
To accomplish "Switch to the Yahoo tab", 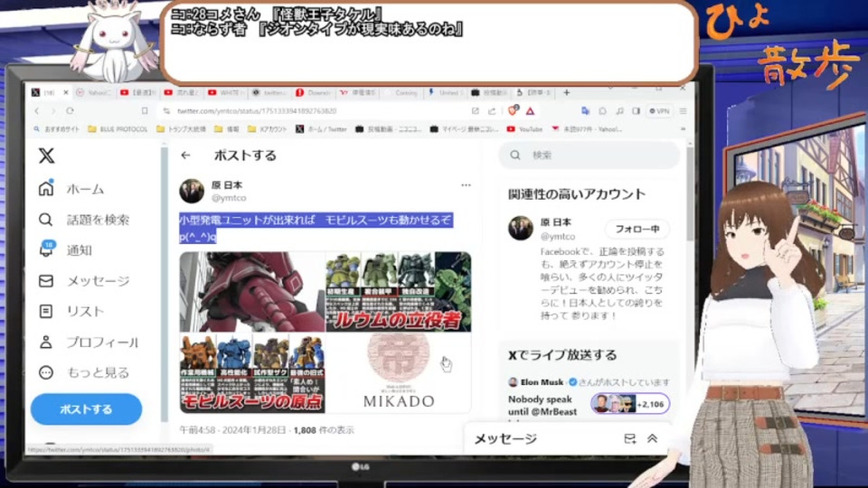I will pos(95,92).
